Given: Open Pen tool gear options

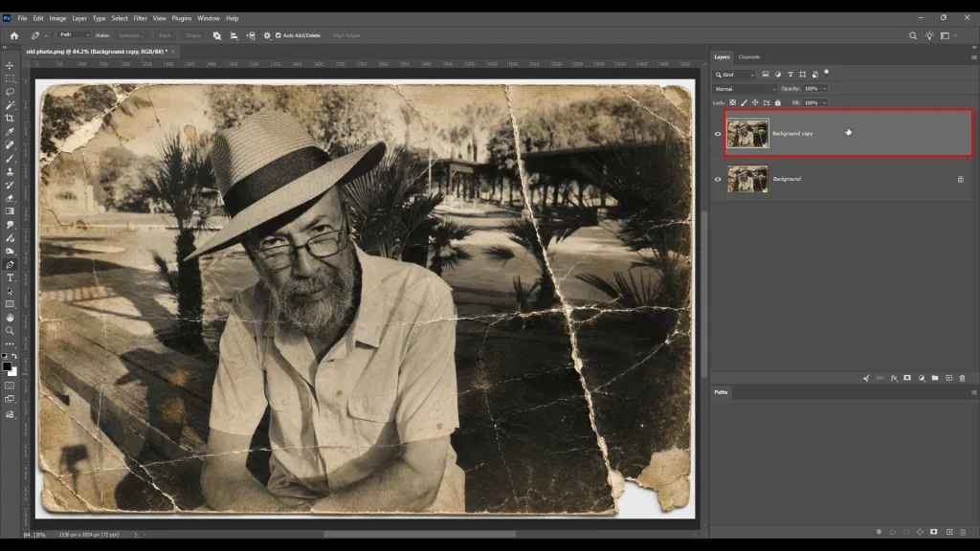Looking at the screenshot, I should [268, 35].
